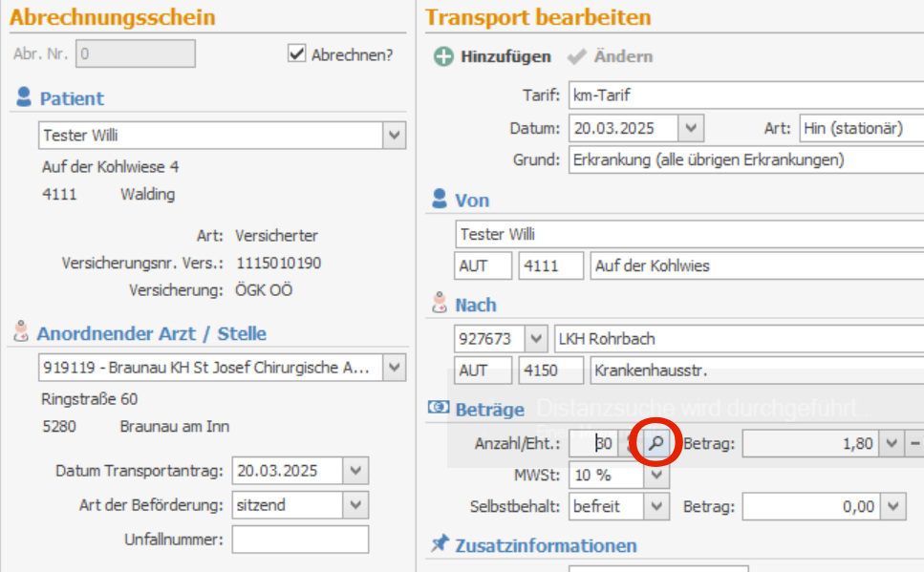Expand the Anordnender Arzt combo box
924x572 pixels.
(x=395, y=368)
